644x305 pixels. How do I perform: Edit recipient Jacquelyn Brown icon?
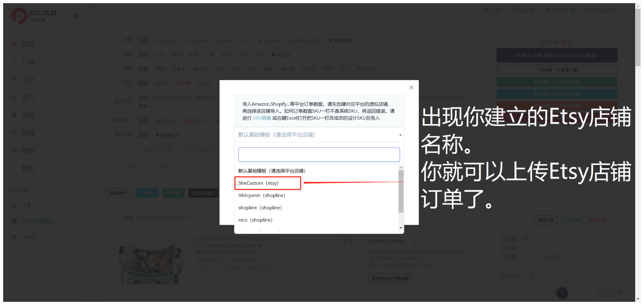[x=415, y=241]
